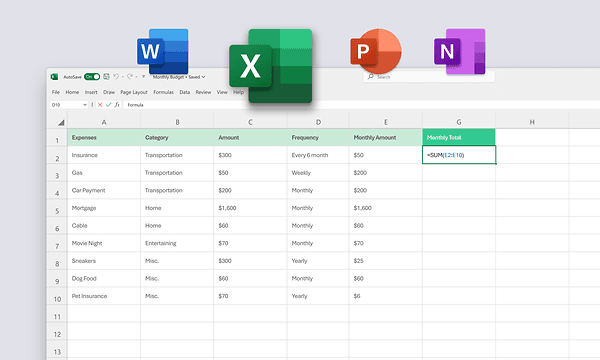The image size is (600, 360).
Task: Open the Redo history dropdown arrow
Action: tap(136, 77)
